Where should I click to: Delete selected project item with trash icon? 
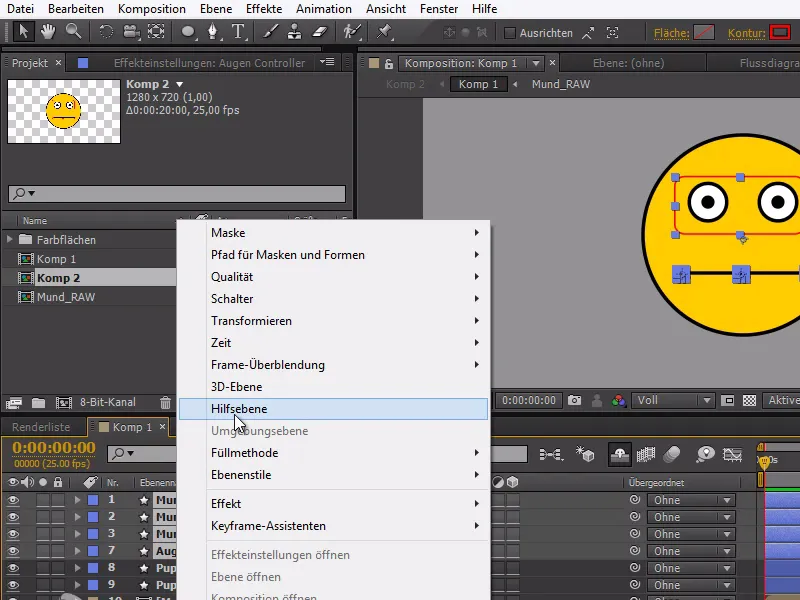[x=165, y=403]
